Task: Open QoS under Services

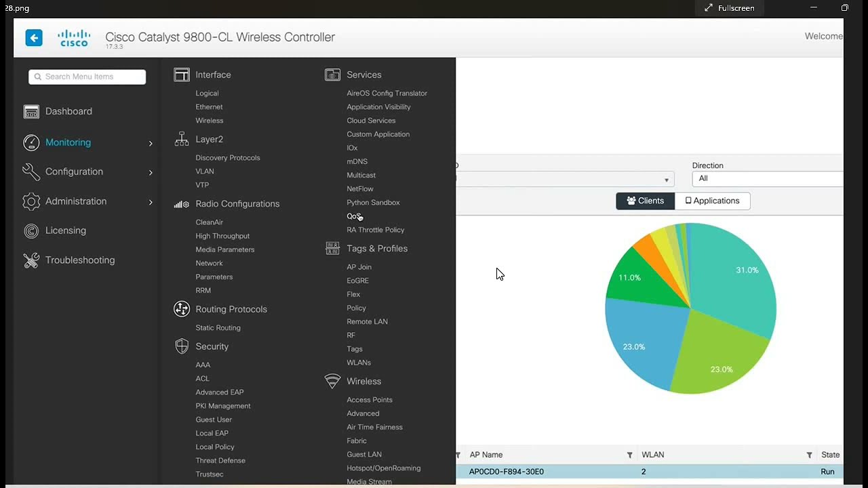Action: click(x=354, y=216)
